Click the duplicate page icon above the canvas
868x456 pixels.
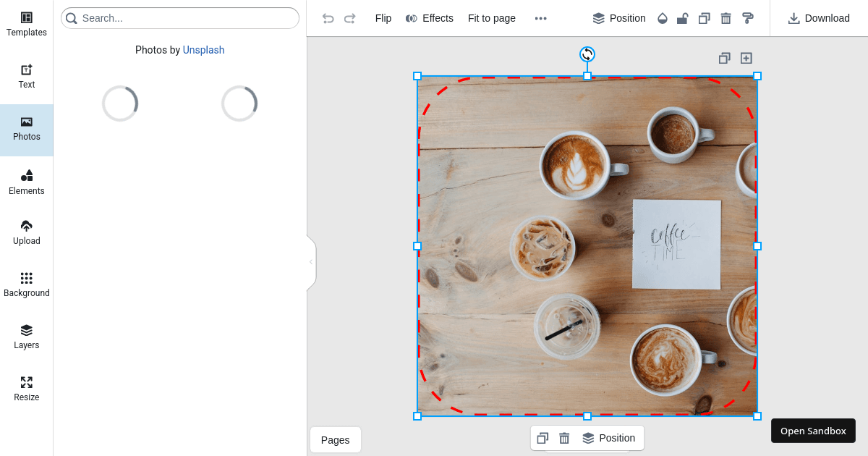724,58
